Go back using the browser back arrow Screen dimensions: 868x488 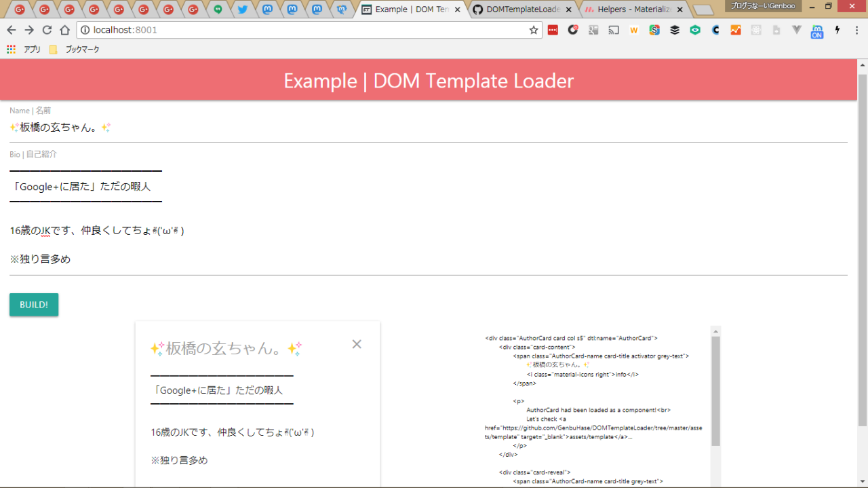[x=12, y=30]
